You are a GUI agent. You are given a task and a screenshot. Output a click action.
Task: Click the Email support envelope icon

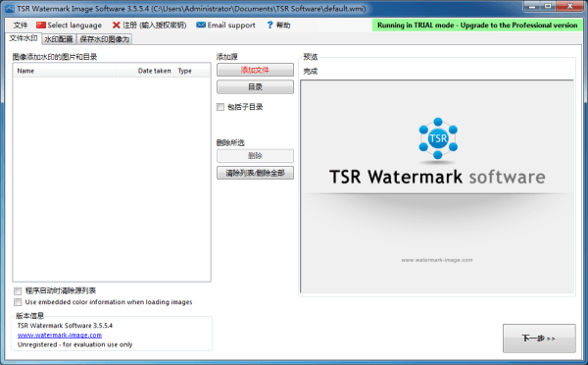point(201,25)
